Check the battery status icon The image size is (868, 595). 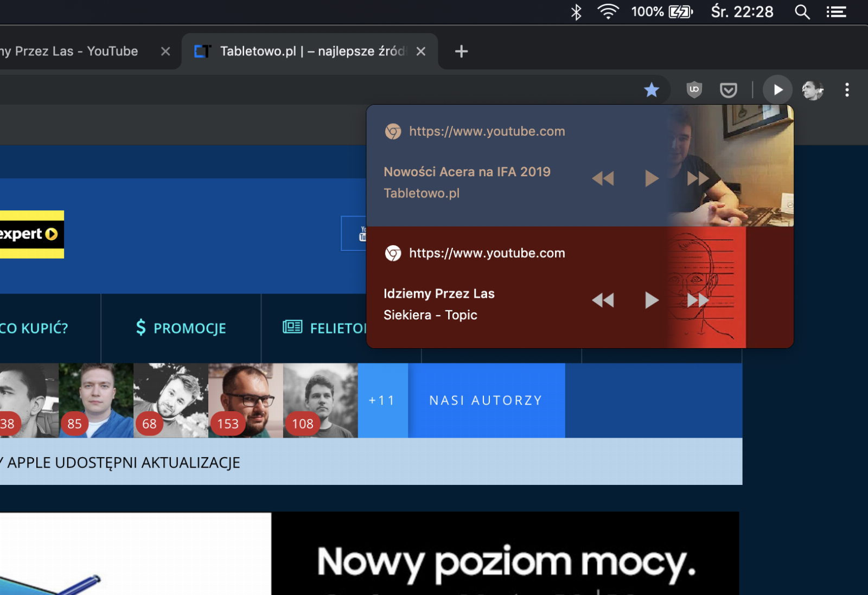(x=681, y=12)
